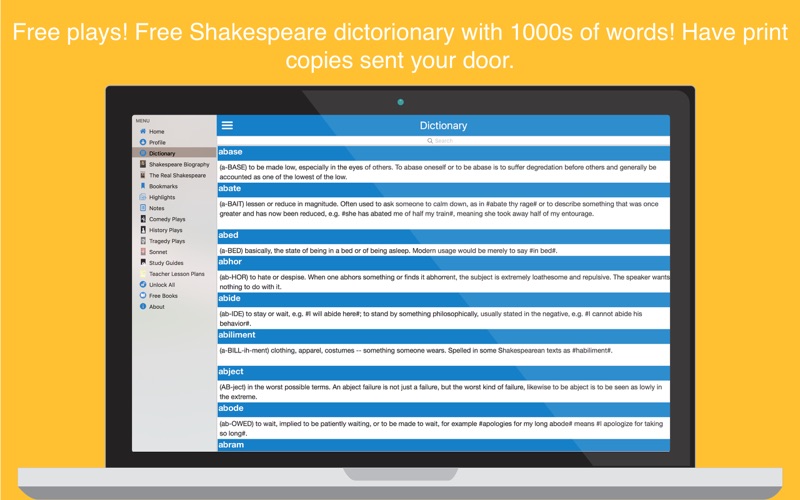Open the hamburger menu button
The width and height of the screenshot is (800, 500).
(227, 126)
